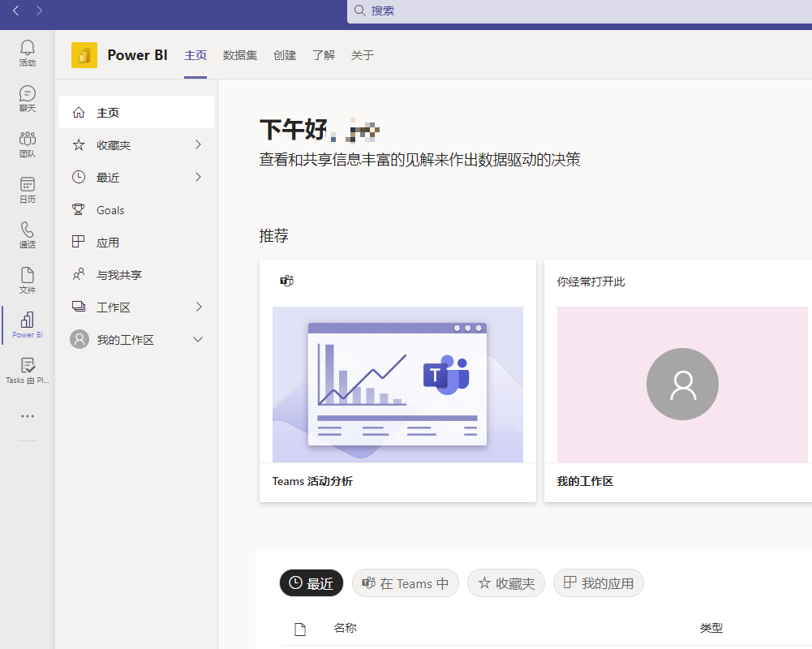Viewport: 812px width, 649px height.
Task: Sort by the 名称 column header
Action: pyautogui.click(x=346, y=628)
